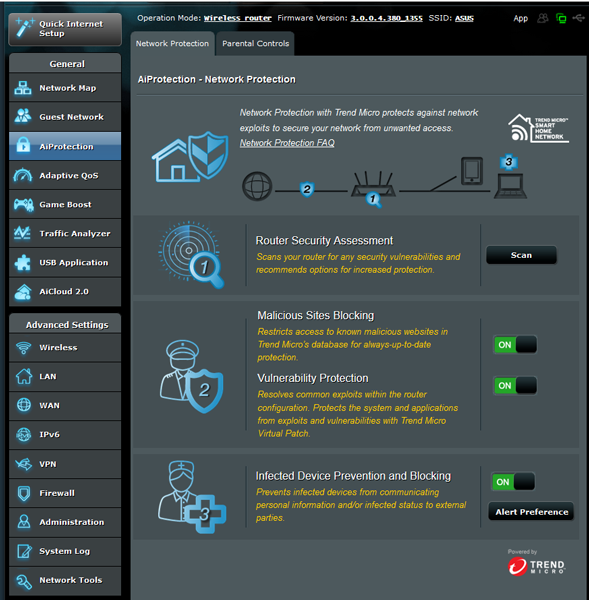
Task: Select the Adaptive QoS gauge icon
Action: (23, 175)
